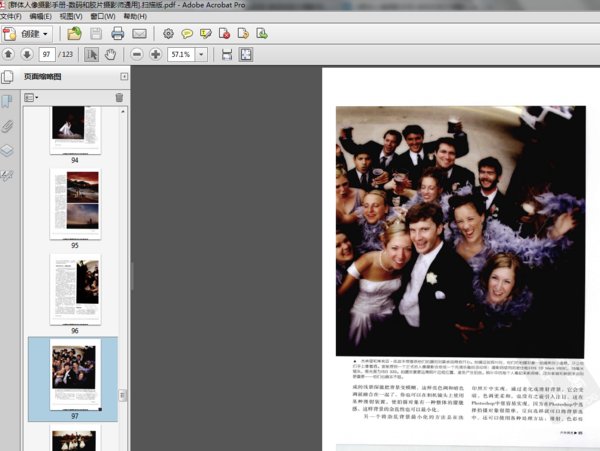Click the page number field showing 97
Screen dimensions: 600x451
pyautogui.click(x=47, y=54)
